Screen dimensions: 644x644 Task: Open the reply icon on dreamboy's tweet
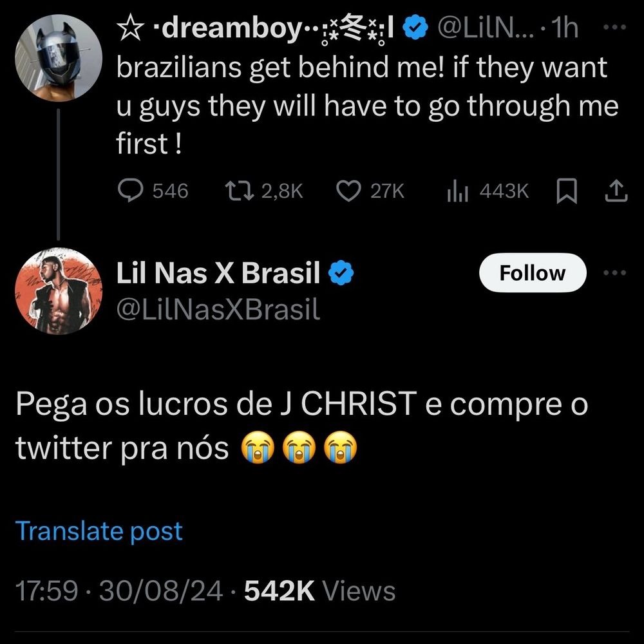pyautogui.click(x=131, y=191)
